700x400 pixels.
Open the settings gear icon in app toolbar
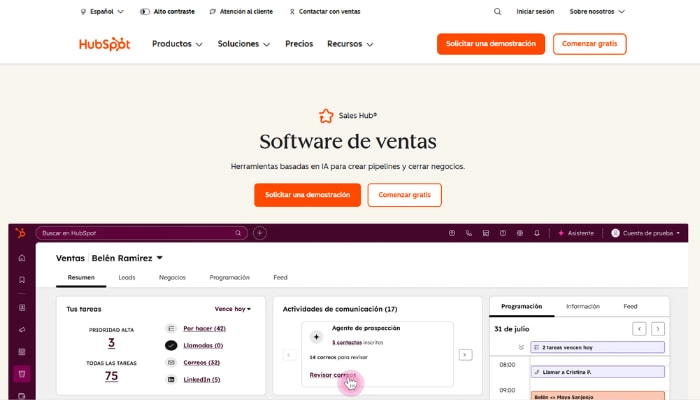click(520, 233)
